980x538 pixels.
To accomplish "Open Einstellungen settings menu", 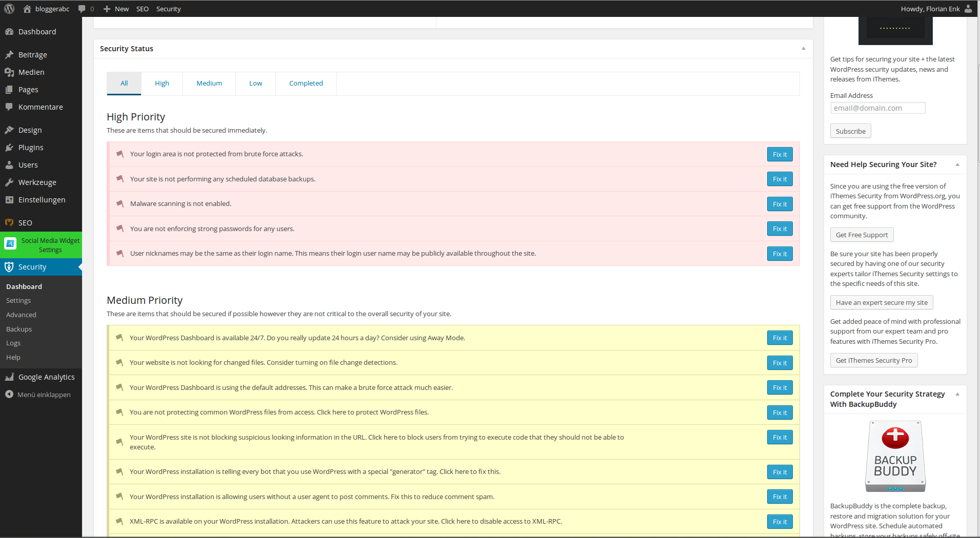I will pos(41,200).
